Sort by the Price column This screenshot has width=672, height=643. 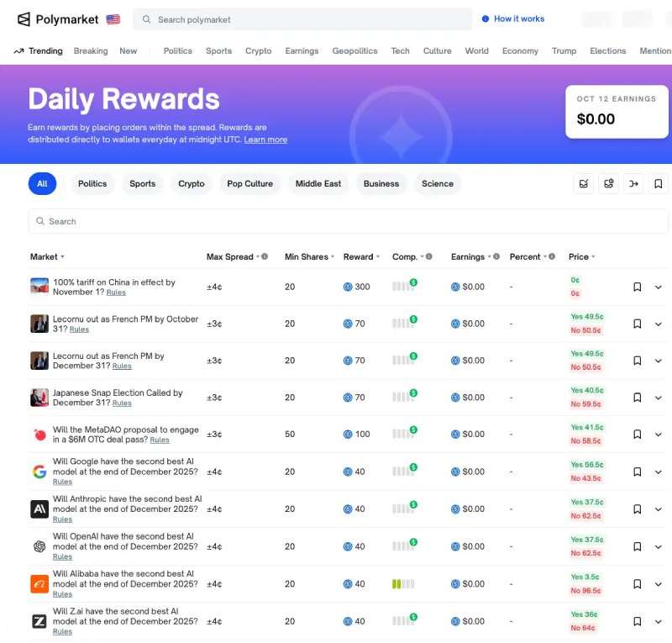tap(581, 256)
